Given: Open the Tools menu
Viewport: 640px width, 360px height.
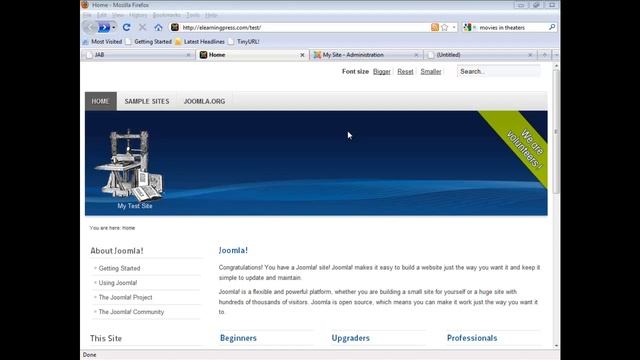Looking at the screenshot, I should pos(193,15).
